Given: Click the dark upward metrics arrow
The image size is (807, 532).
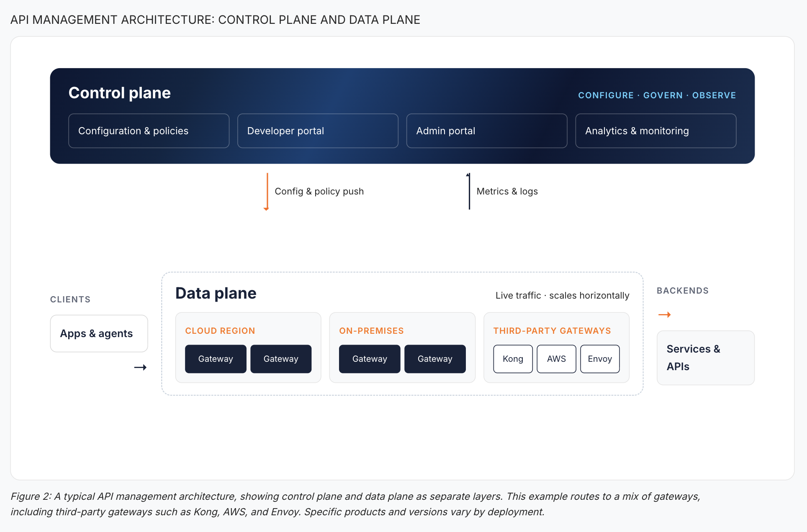Looking at the screenshot, I should tap(469, 191).
